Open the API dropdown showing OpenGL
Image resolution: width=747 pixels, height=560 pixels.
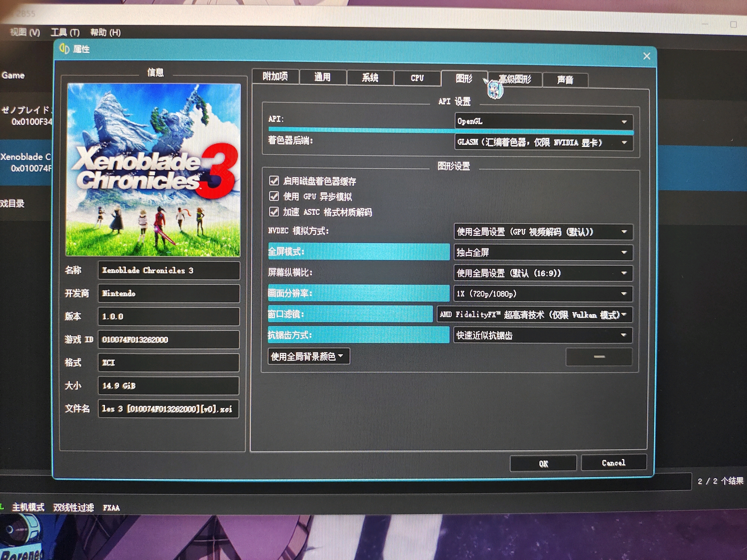click(x=543, y=121)
